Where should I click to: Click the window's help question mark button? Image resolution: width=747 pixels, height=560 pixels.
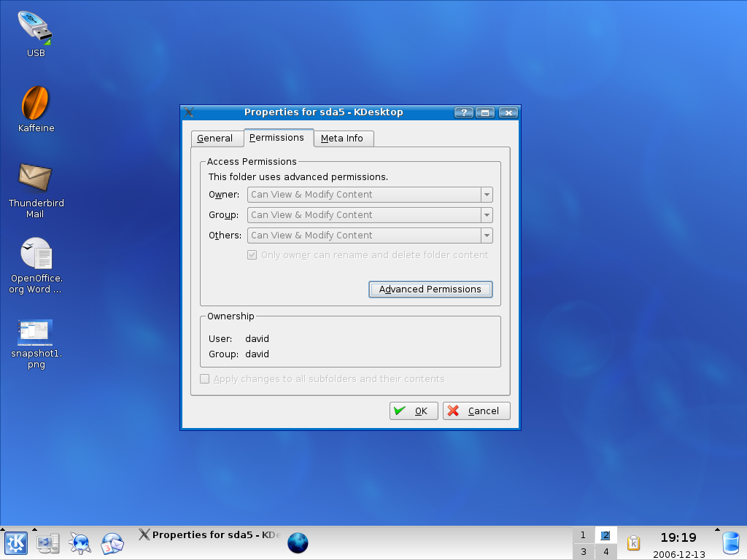click(x=463, y=112)
